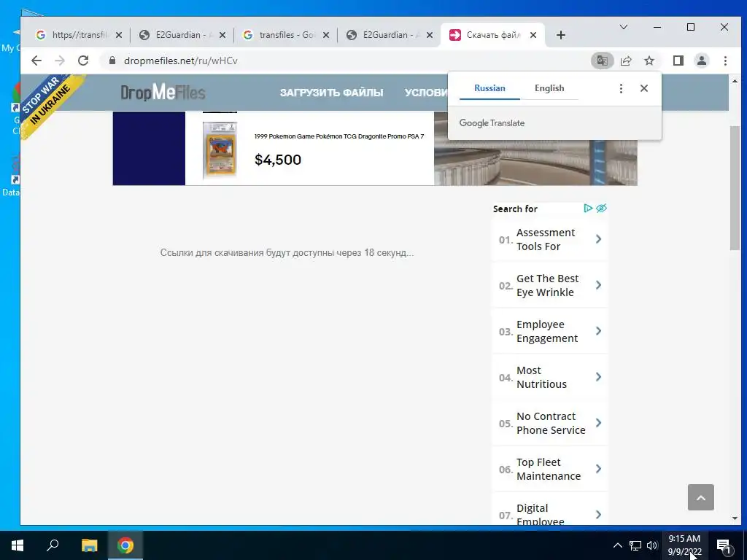Open translate popup options menu
Viewport: 747px width, 560px height.
[x=621, y=88]
